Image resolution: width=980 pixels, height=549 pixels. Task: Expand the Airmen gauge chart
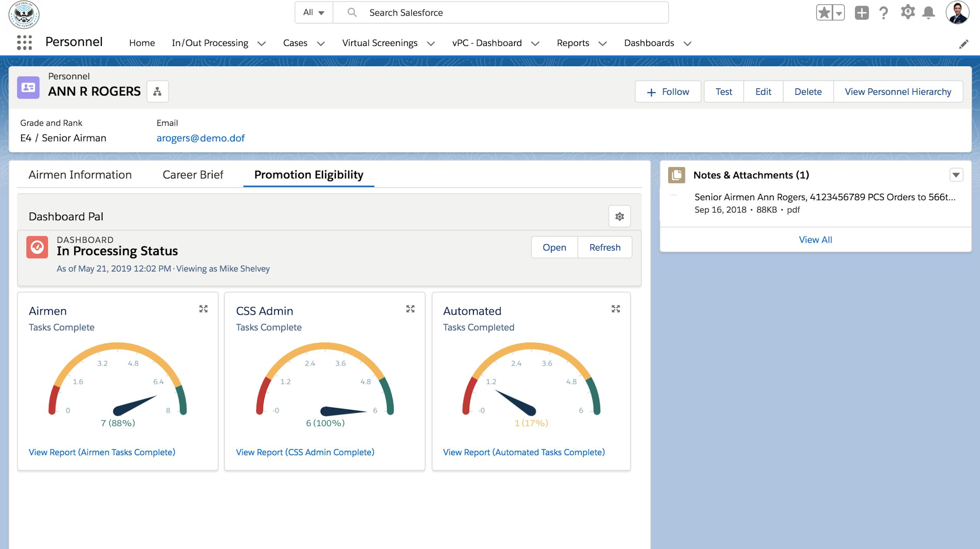(203, 309)
